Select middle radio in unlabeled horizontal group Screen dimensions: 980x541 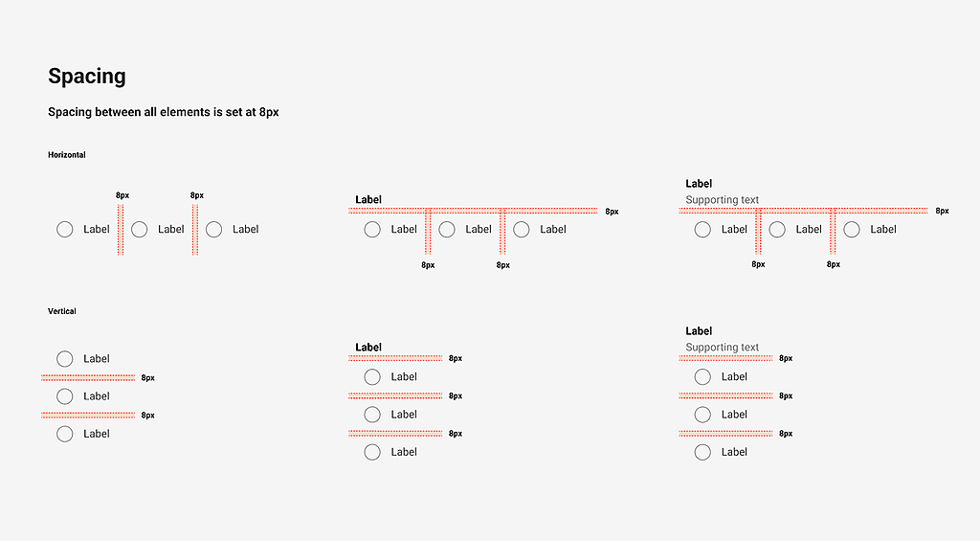pyautogui.click(x=140, y=229)
